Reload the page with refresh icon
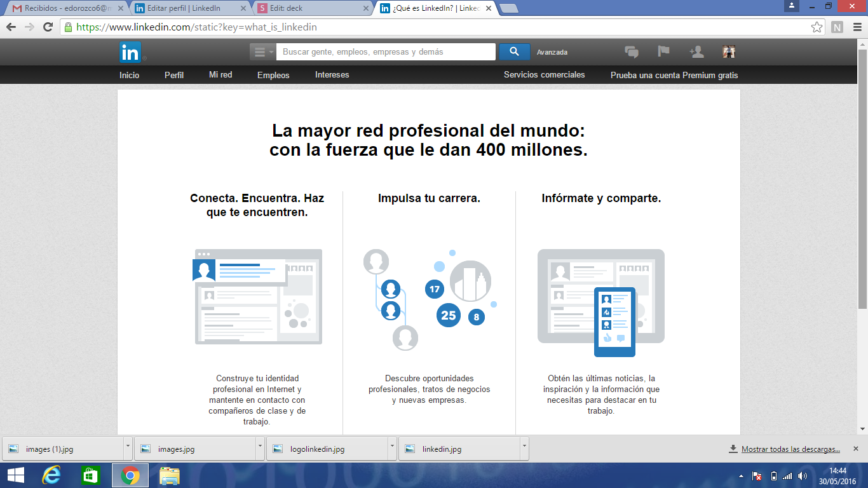 tap(48, 27)
